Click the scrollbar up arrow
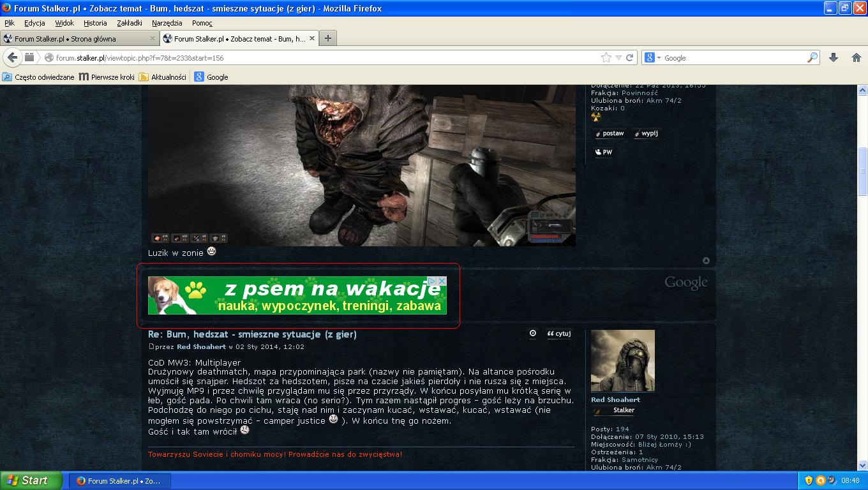Image resolution: width=868 pixels, height=490 pixels. click(x=862, y=91)
